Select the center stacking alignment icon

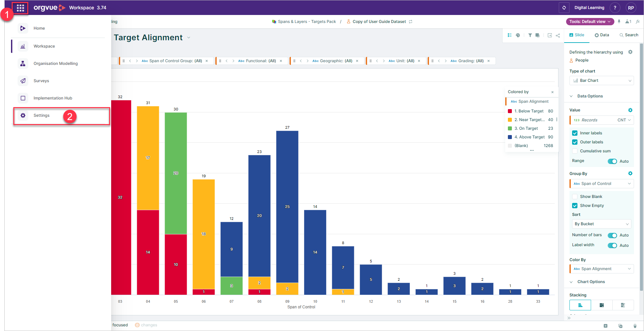[602, 305]
